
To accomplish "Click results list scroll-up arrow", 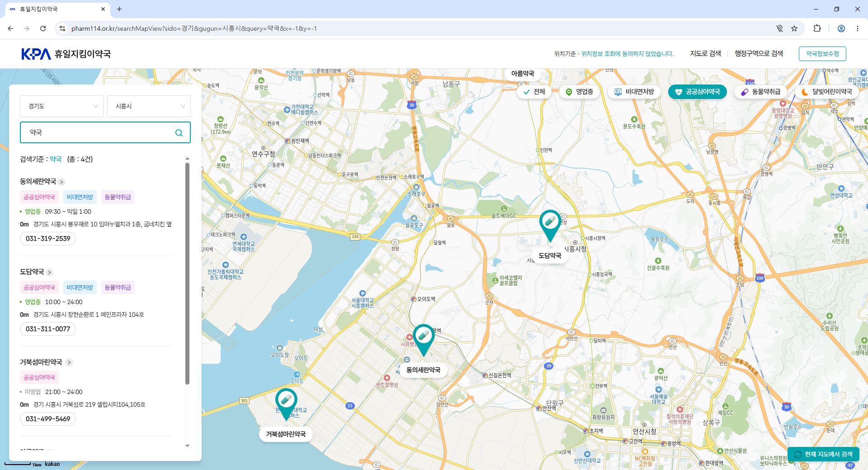I will pyautogui.click(x=187, y=159).
